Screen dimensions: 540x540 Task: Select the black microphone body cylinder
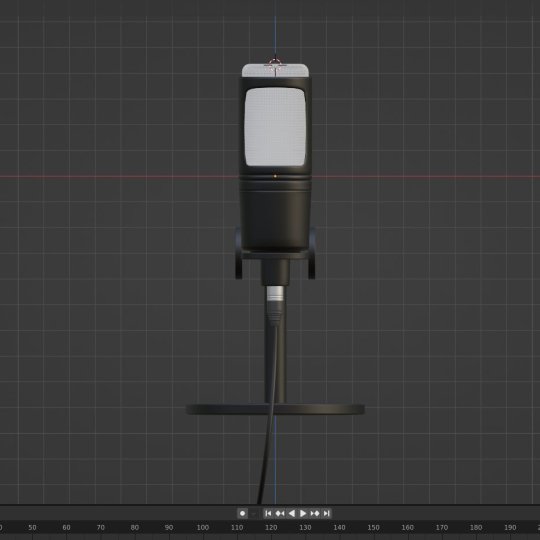[275, 217]
